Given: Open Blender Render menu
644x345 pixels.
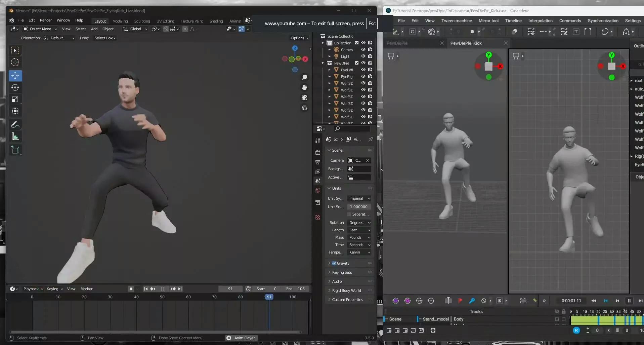Looking at the screenshot, I should [x=46, y=20].
